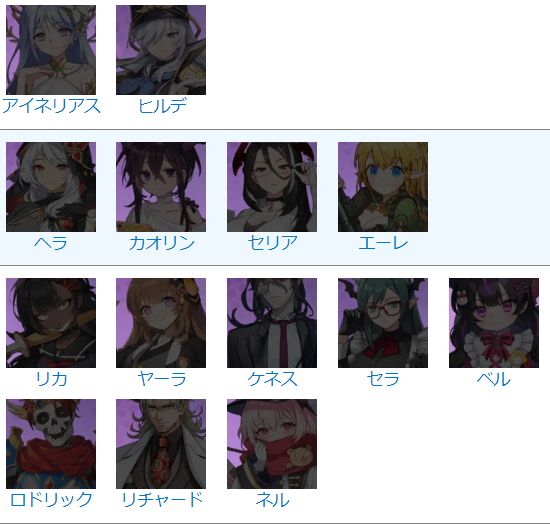Open the ロドリック name link

(x=51, y=499)
